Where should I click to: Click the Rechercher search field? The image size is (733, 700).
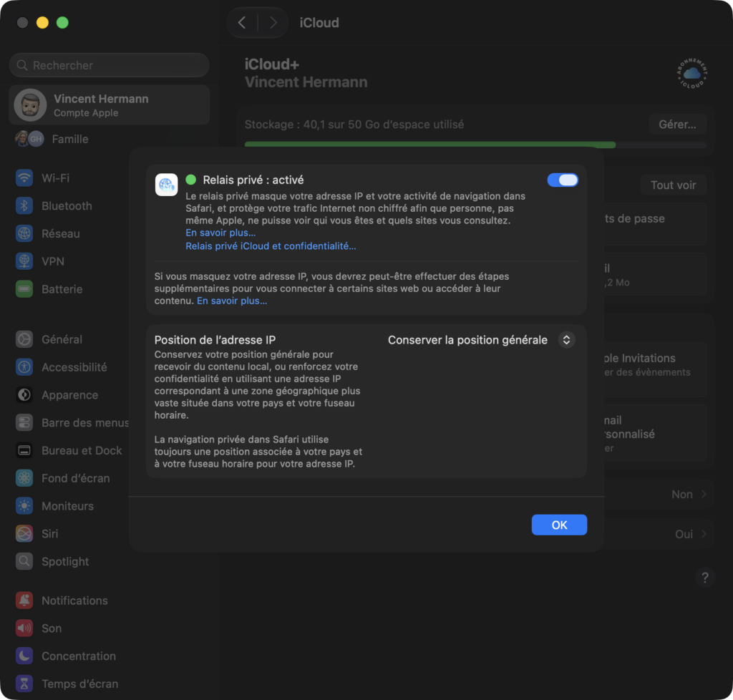(110, 65)
